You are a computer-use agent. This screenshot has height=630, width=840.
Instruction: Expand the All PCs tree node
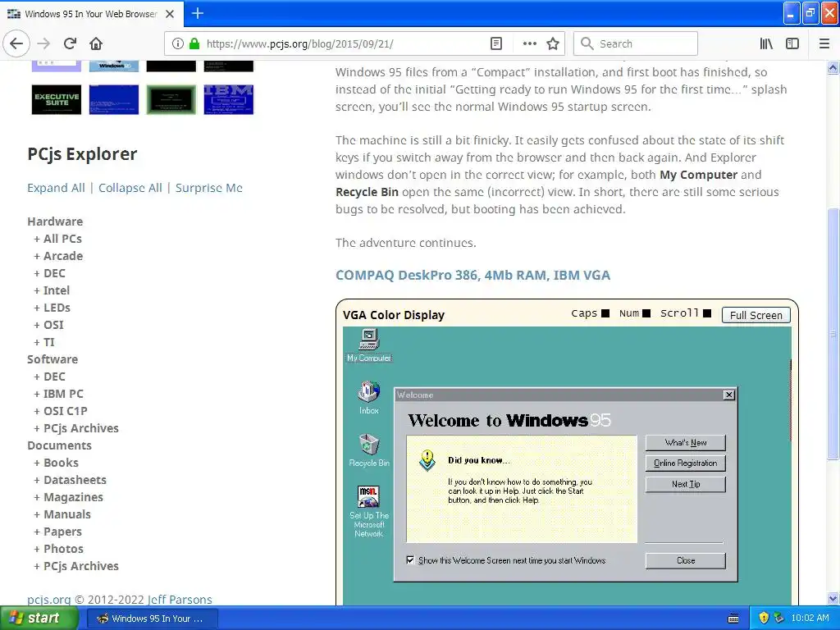tap(58, 239)
